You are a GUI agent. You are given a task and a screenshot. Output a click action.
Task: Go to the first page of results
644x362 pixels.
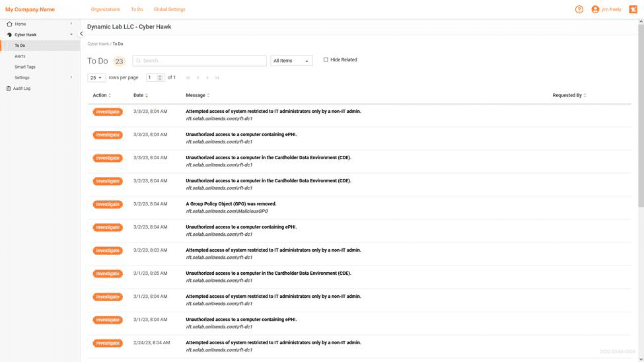point(189,78)
